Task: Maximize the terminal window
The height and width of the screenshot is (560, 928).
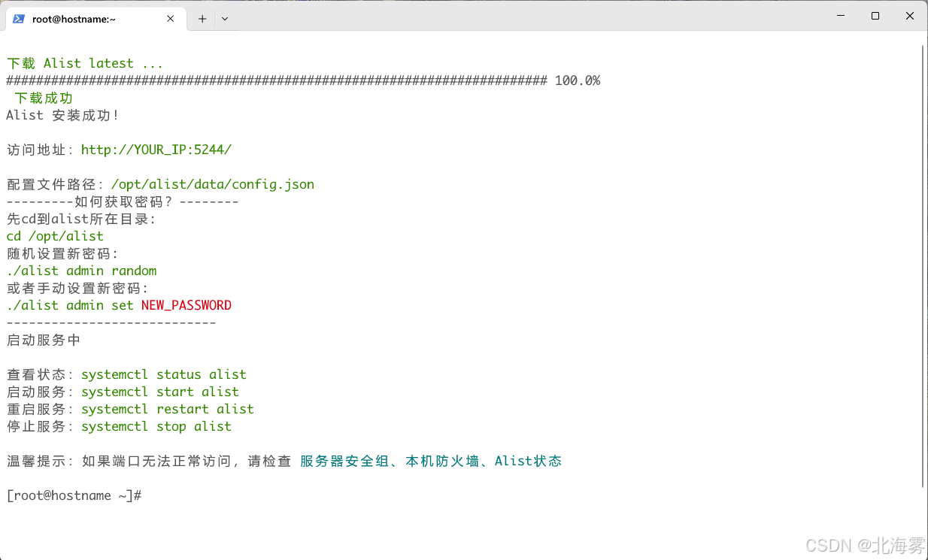Action: click(x=875, y=16)
